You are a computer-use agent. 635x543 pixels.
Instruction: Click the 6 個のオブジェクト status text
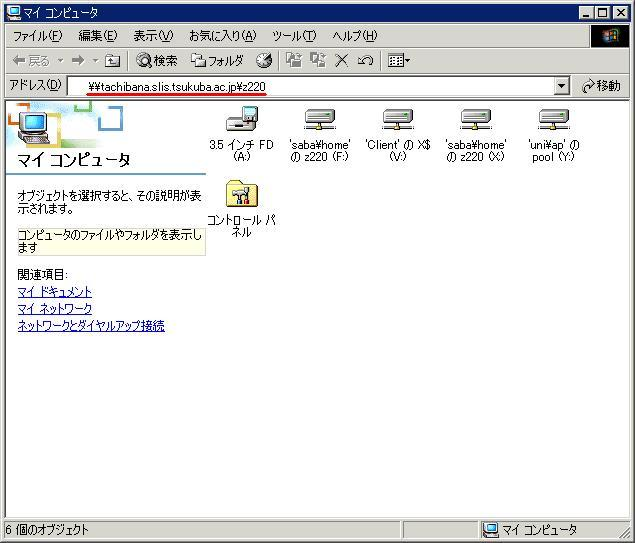pos(47,530)
